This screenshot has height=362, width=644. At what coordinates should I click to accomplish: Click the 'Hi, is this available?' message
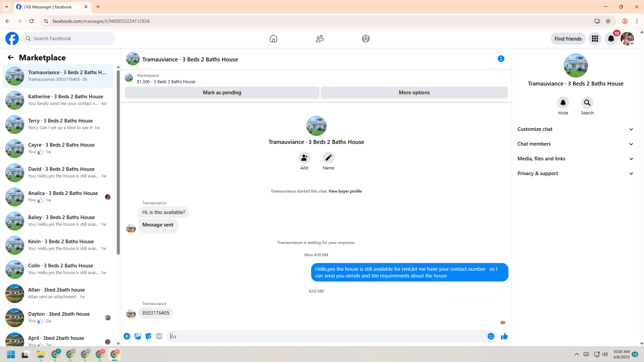[163, 212]
